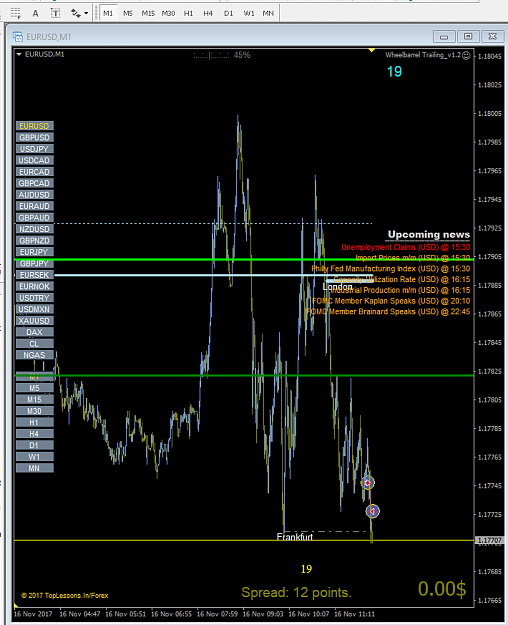Click the Frankfurt session label
This screenshot has height=625, width=508.
295,537
